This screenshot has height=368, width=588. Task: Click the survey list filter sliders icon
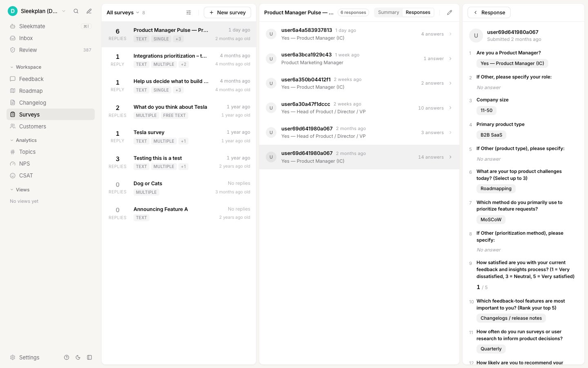189,13
